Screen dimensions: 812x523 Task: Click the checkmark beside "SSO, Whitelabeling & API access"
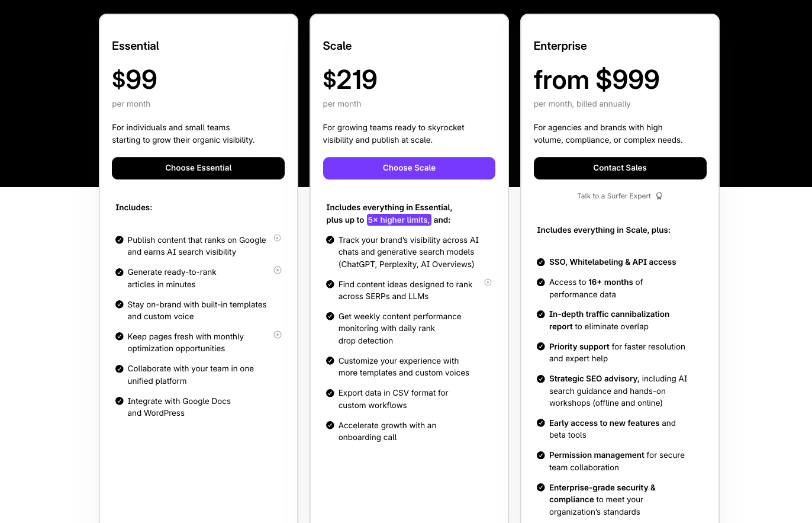pyautogui.click(x=540, y=261)
